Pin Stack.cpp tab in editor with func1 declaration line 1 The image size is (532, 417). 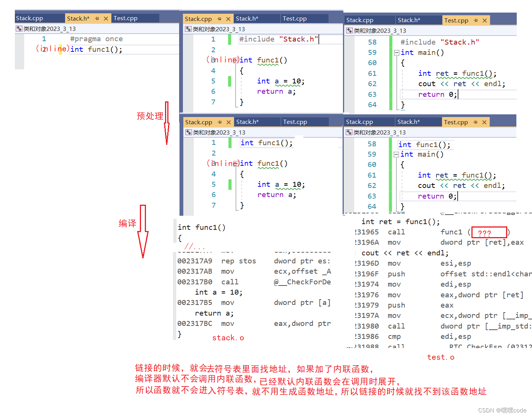220,122
